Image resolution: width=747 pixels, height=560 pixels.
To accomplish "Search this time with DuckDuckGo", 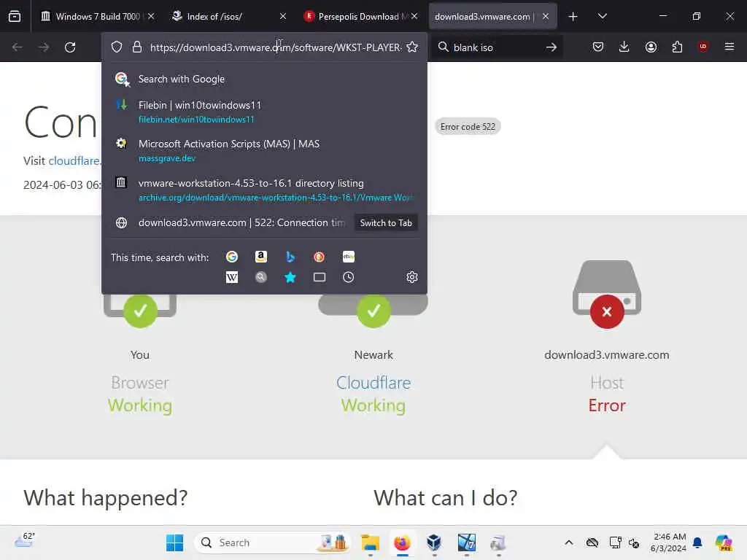I will 320,257.
